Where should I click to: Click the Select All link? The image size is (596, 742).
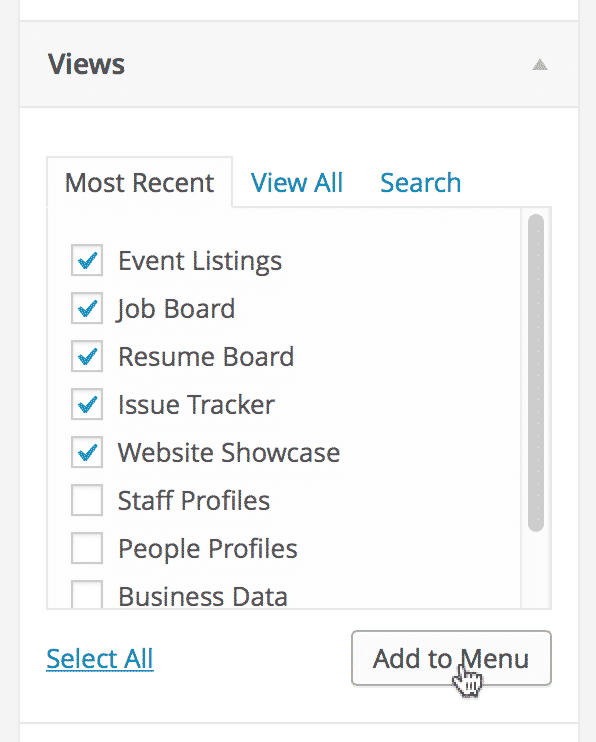(x=100, y=659)
